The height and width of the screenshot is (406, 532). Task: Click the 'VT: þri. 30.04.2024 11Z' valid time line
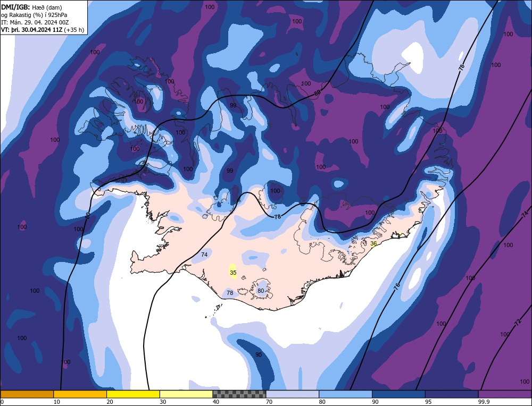coord(43,30)
